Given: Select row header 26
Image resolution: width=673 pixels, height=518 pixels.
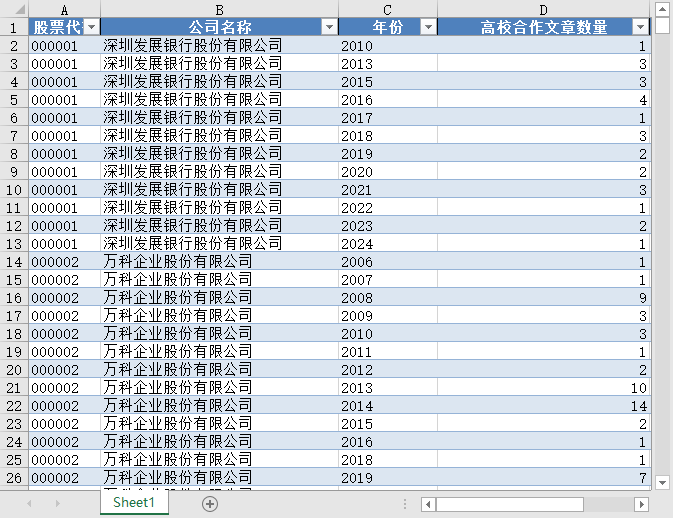Looking at the screenshot, I should (14, 477).
